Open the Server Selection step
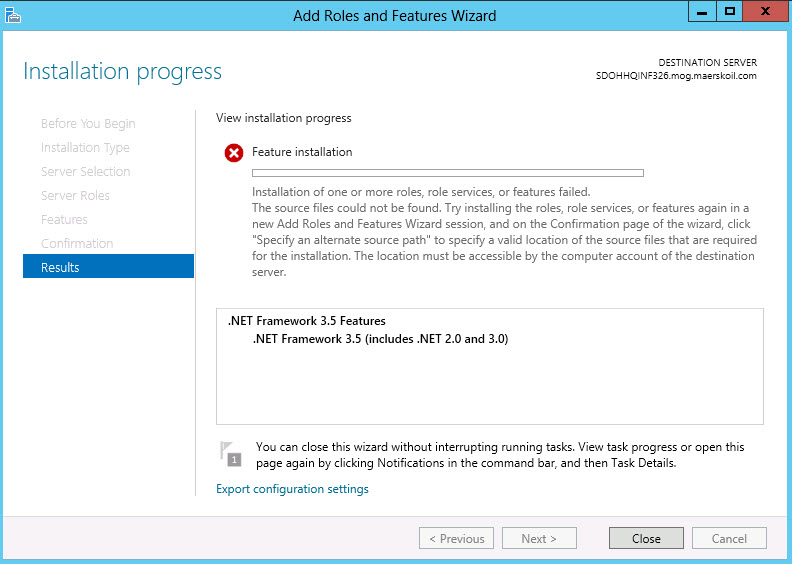Screen dimensions: 792x564 pyautogui.click(x=85, y=172)
